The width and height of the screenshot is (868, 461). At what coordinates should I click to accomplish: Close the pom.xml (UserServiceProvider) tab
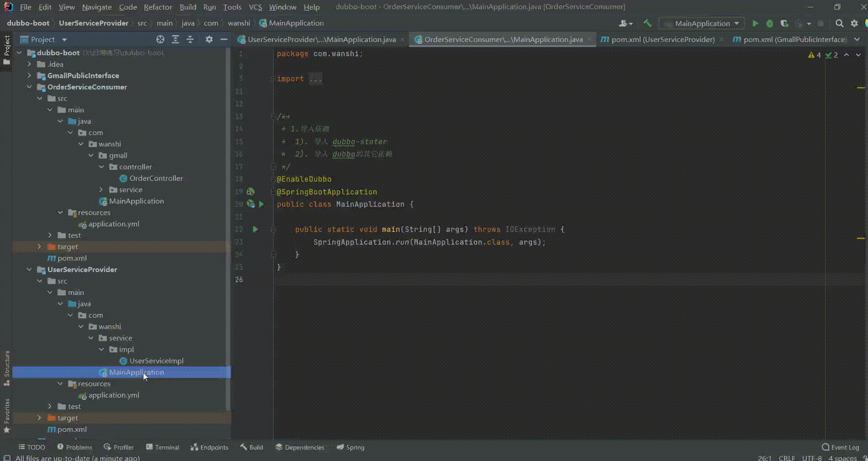click(721, 40)
